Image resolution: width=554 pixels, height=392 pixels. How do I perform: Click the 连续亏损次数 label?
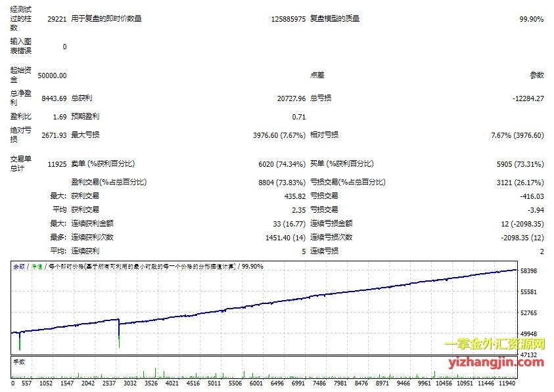pyautogui.click(x=331, y=237)
